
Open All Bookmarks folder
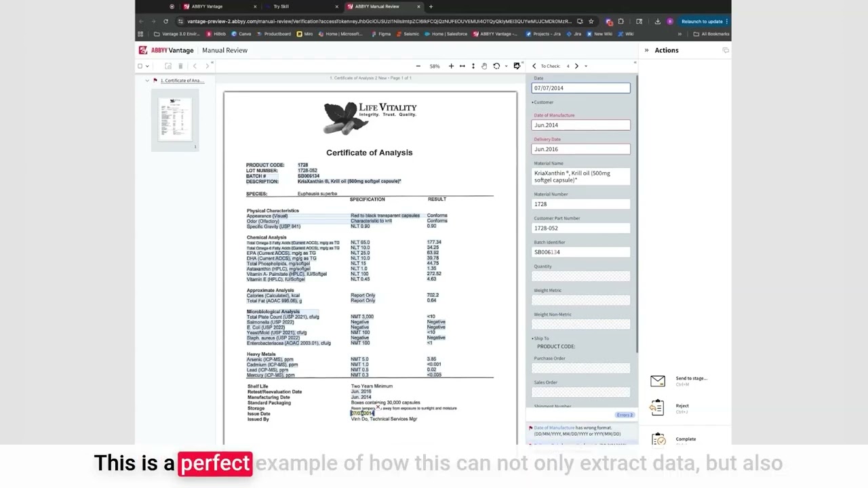point(711,34)
